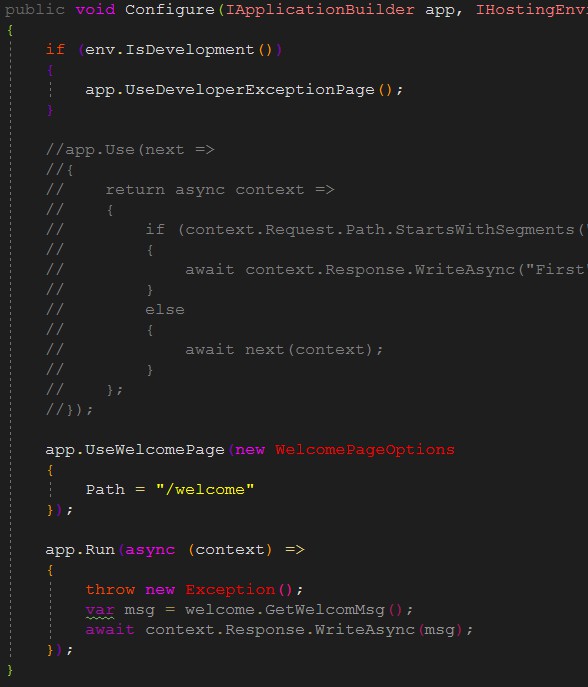588x687 pixels.
Task: Click commented 'return async context =>' line
Action: click(x=220, y=190)
